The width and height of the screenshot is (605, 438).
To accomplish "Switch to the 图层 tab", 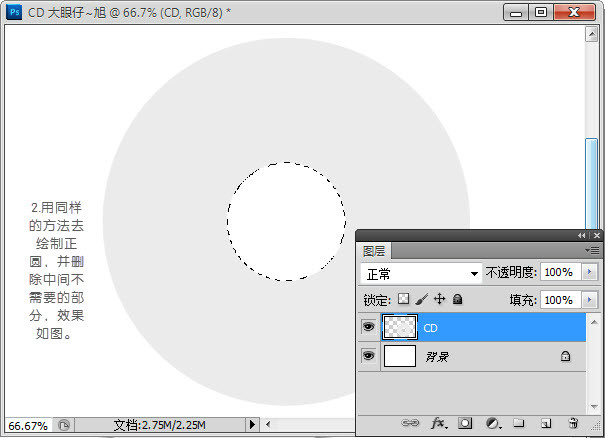I will 374,251.
